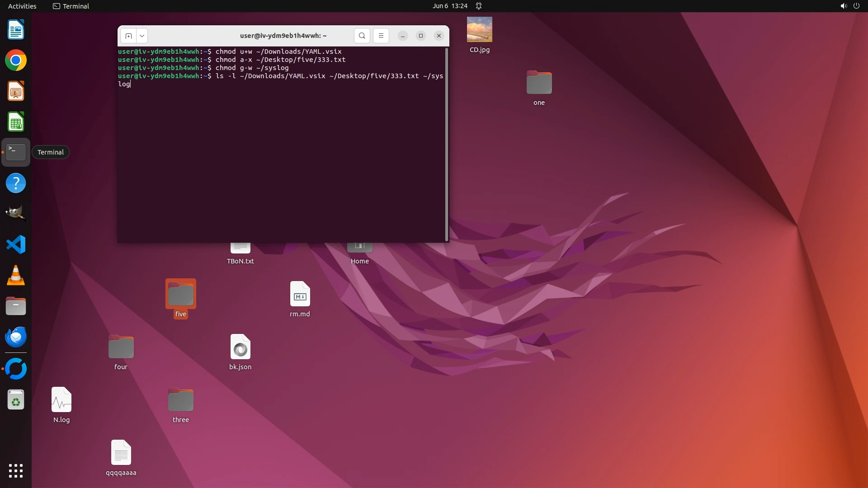Screen dimensions: 868x488
Task: Open the Terminal app menu in top bar
Action: click(71, 6)
